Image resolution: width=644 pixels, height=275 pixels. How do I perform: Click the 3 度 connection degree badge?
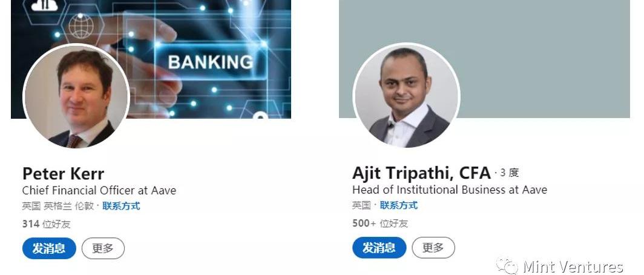[509, 173]
